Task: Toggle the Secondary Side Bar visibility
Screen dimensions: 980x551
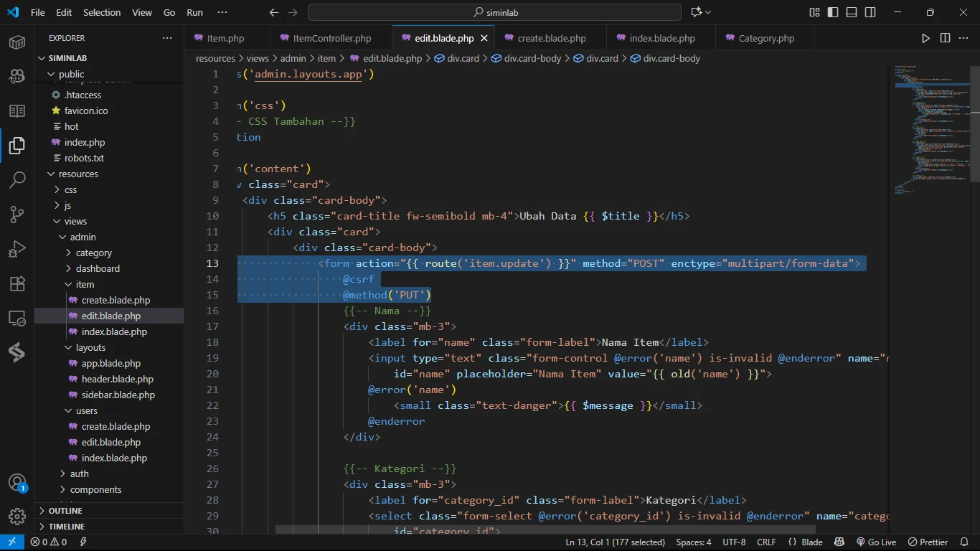Action: pos(870,12)
